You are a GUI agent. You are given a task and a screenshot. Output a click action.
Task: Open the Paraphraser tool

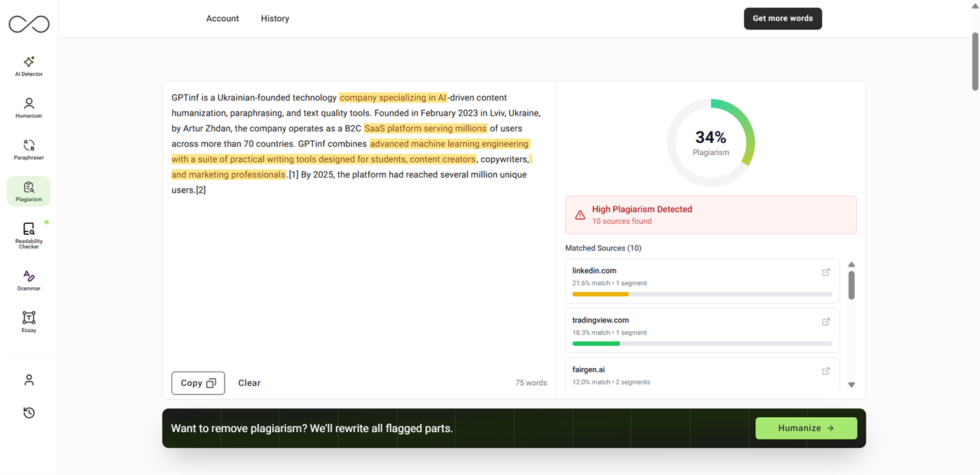29,150
